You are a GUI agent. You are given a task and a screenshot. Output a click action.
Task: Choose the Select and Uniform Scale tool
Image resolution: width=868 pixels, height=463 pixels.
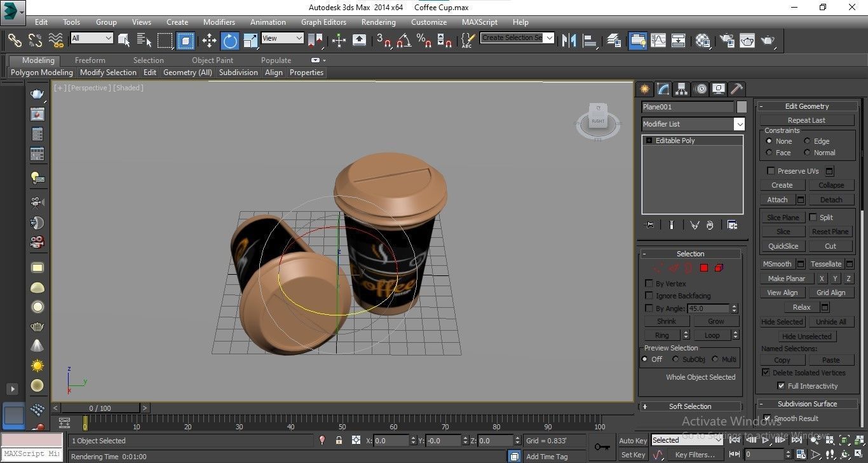pyautogui.click(x=250, y=41)
